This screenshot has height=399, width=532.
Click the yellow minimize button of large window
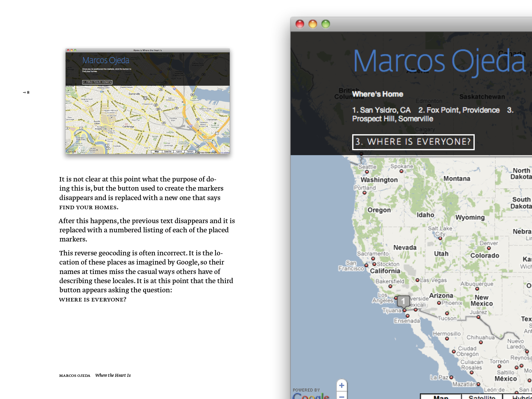pyautogui.click(x=313, y=24)
